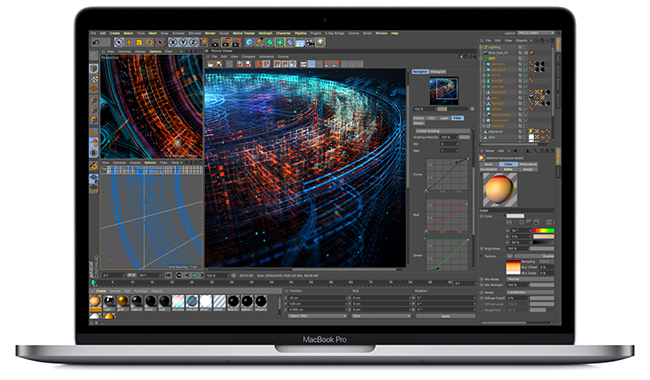Open the Mix Mode Normal dropdown
Image resolution: width=650 pixels, height=380 pixels.
[x=530, y=279]
